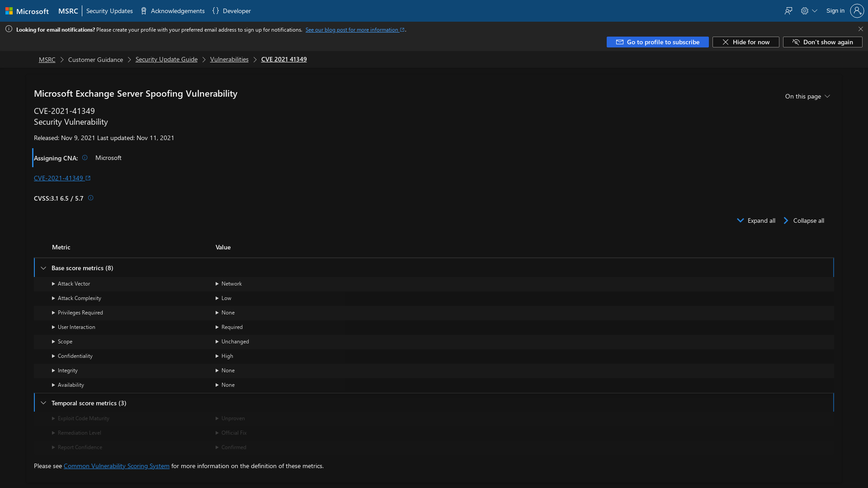Click the CVSS:3.1 6.5 / 5.7 score text

pos(59,198)
